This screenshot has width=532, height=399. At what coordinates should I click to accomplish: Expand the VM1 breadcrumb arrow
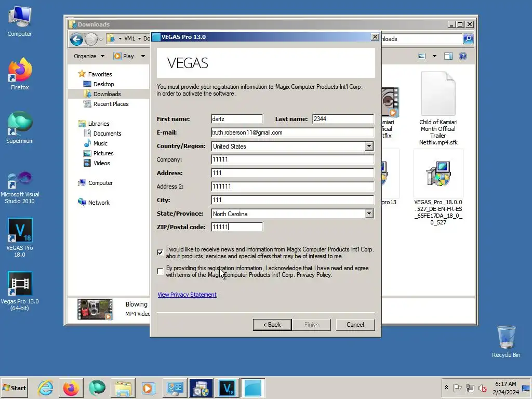coord(139,38)
